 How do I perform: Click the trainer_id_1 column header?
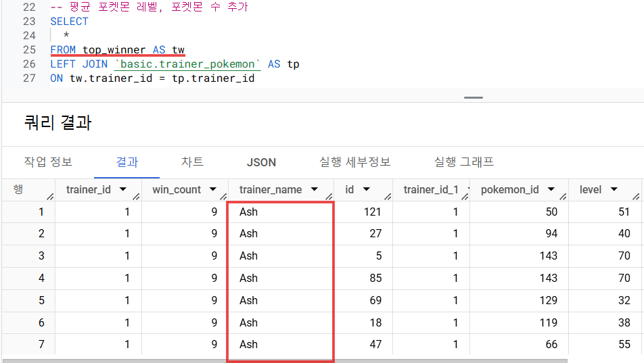point(431,190)
